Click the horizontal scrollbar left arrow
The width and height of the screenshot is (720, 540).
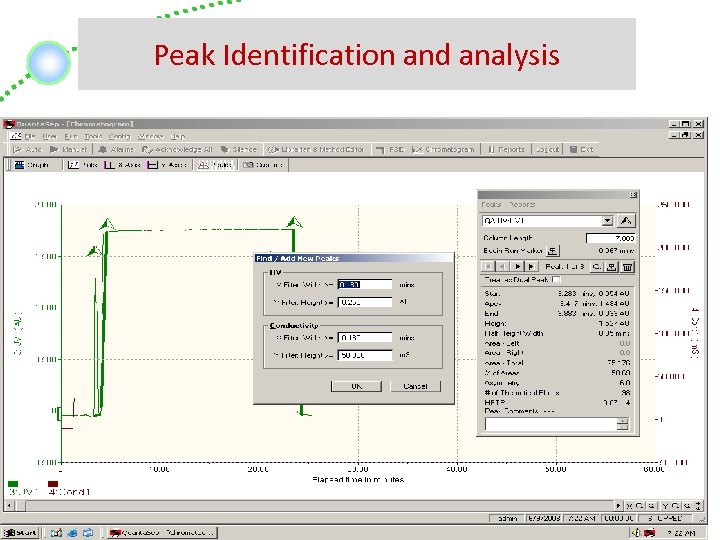point(10,506)
